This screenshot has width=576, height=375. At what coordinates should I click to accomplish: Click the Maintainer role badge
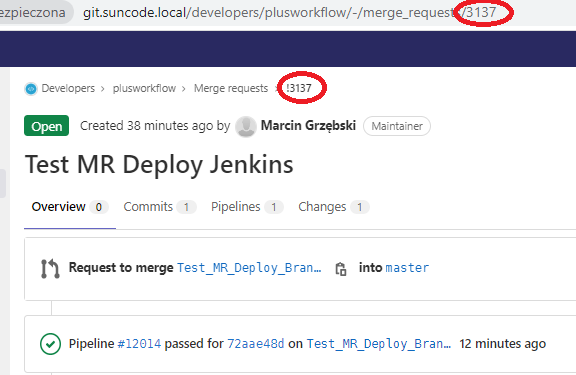pyautogui.click(x=397, y=126)
